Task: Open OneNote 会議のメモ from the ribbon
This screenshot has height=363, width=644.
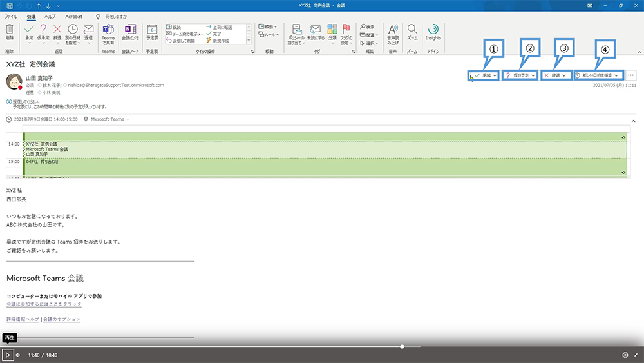Action: pos(130,30)
